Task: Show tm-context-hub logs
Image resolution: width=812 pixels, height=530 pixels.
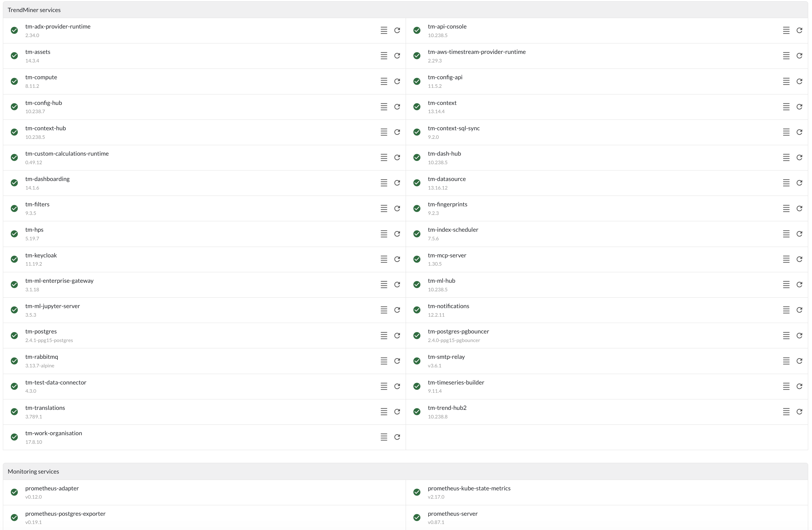Action: point(384,132)
